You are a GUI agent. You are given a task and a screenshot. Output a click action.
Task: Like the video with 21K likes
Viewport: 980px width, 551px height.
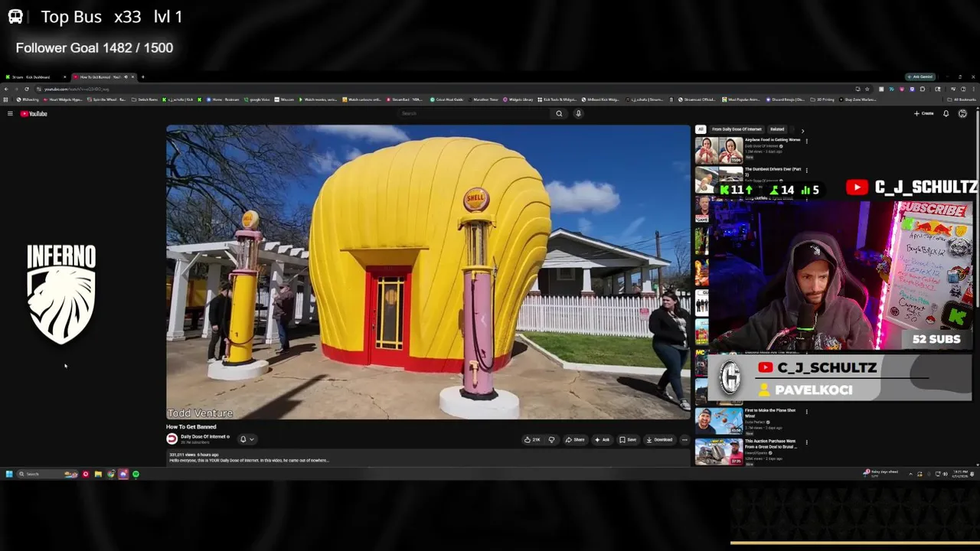point(532,439)
